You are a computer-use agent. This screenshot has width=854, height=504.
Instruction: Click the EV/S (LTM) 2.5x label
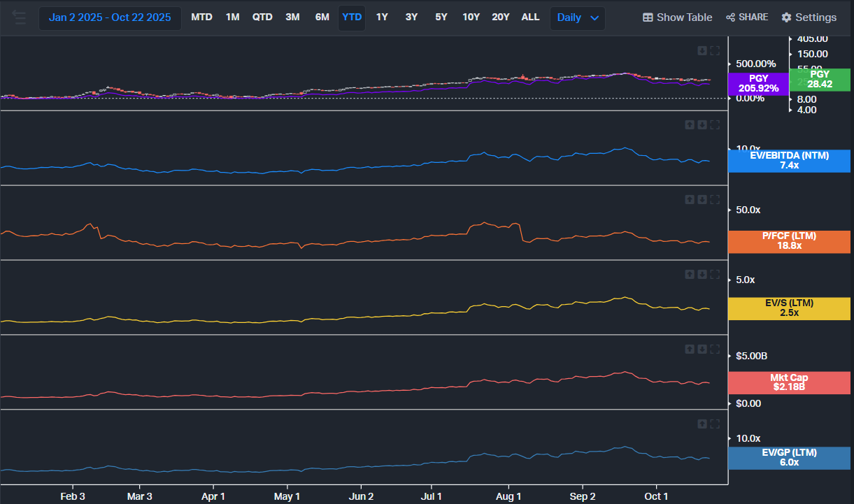(789, 308)
